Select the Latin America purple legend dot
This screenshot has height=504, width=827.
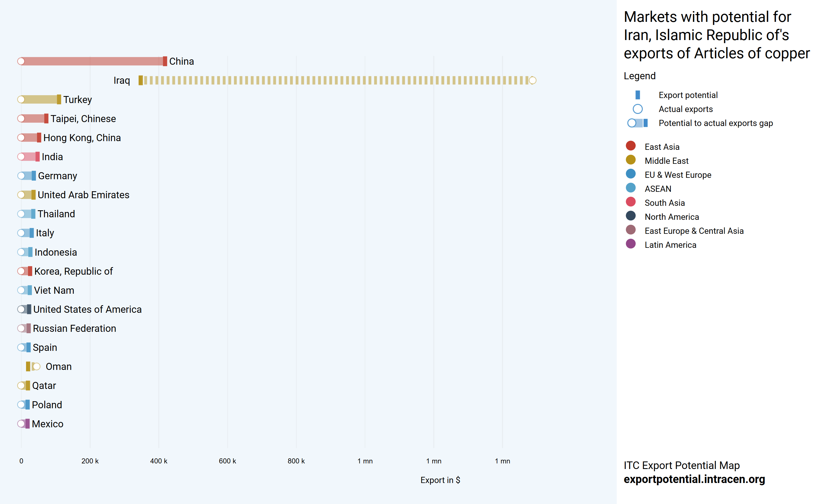tap(631, 244)
